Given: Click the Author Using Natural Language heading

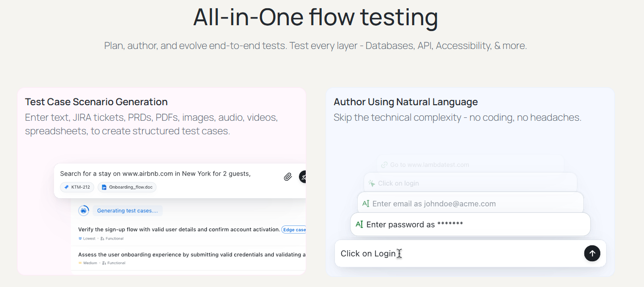Looking at the screenshot, I should pyautogui.click(x=406, y=102).
